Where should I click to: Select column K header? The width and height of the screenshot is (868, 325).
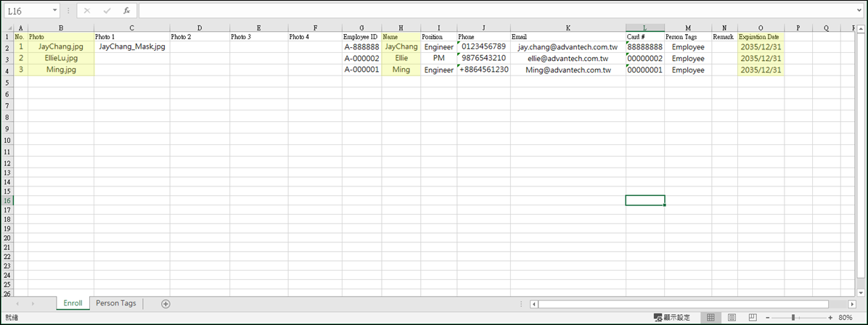click(x=568, y=28)
